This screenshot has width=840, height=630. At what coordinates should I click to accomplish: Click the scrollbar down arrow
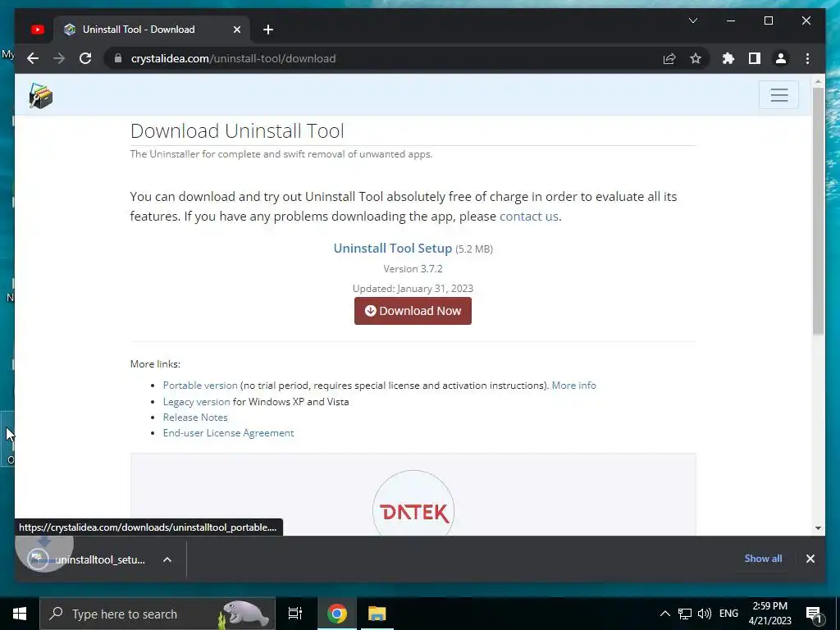[x=818, y=528]
